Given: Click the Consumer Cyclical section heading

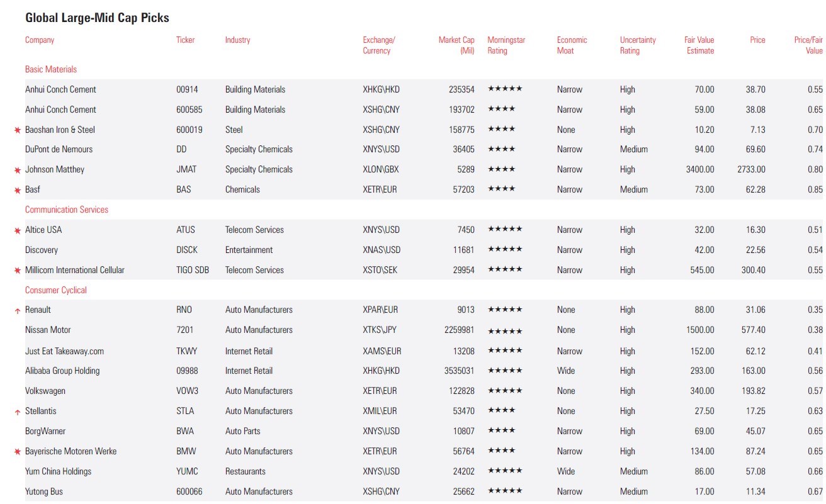Looking at the screenshot, I should click(56, 290).
